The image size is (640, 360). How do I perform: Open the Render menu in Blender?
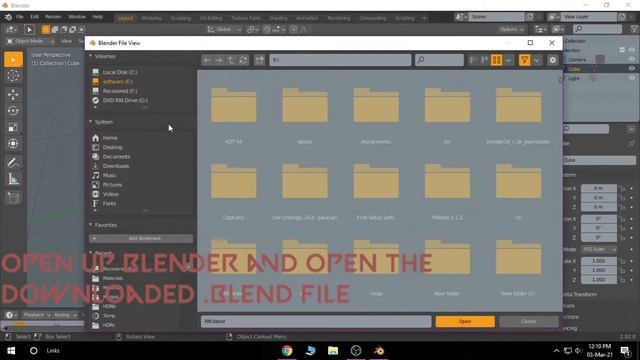[53, 17]
